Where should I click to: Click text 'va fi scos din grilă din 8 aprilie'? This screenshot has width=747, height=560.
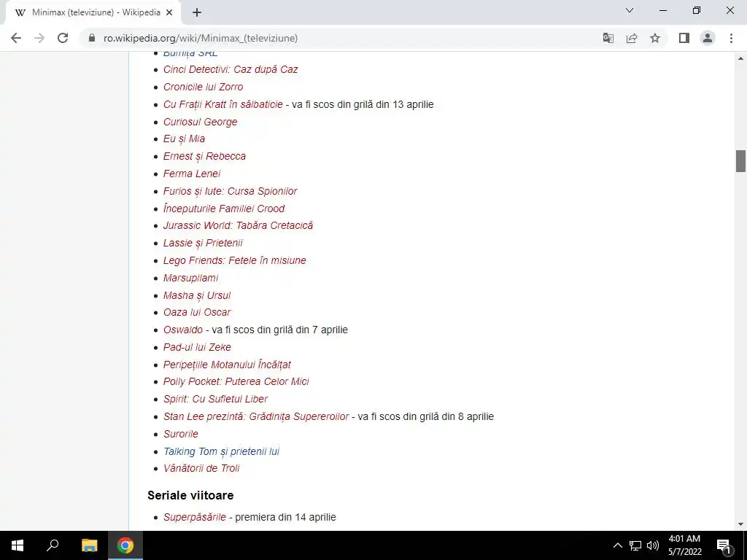click(x=425, y=416)
